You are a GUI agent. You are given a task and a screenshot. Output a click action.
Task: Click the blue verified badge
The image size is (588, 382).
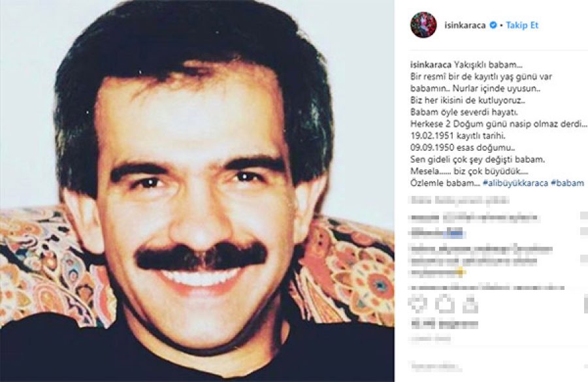(x=493, y=25)
